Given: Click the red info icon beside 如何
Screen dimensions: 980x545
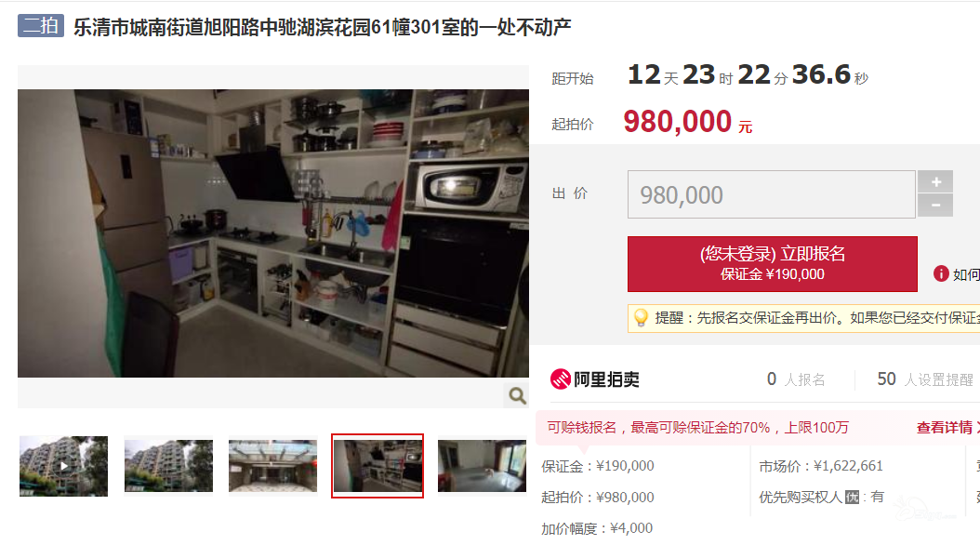Looking at the screenshot, I should tap(941, 273).
